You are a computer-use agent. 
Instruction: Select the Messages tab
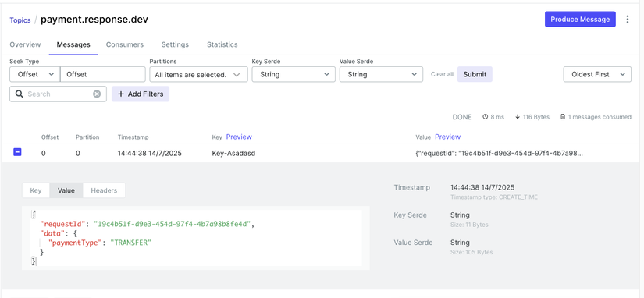pos(73,44)
